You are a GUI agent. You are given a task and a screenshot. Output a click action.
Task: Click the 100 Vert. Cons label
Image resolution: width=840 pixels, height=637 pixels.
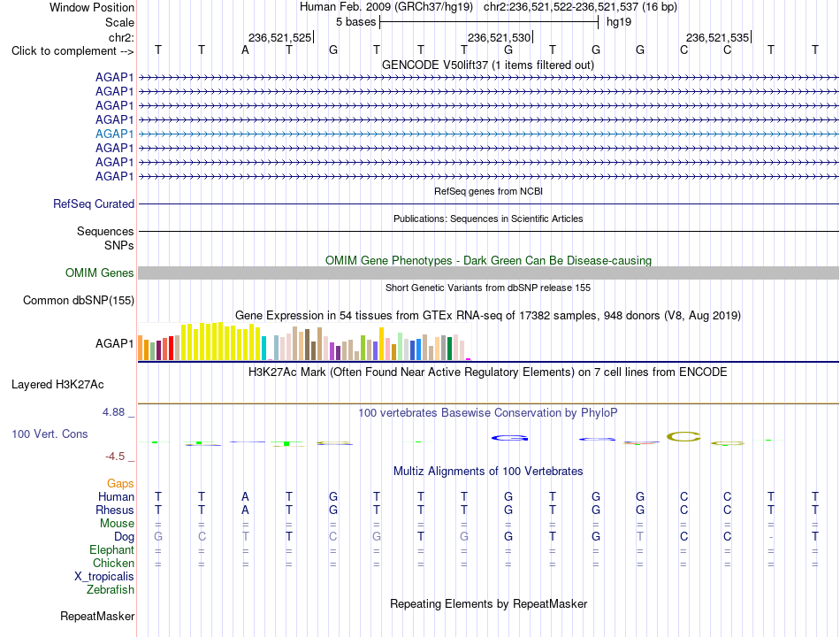pos(50,434)
